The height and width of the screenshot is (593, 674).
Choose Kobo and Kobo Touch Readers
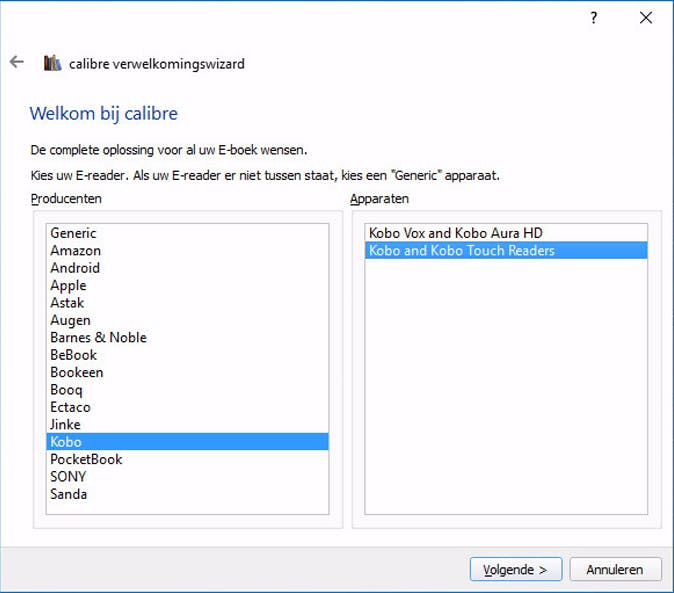pos(506,251)
